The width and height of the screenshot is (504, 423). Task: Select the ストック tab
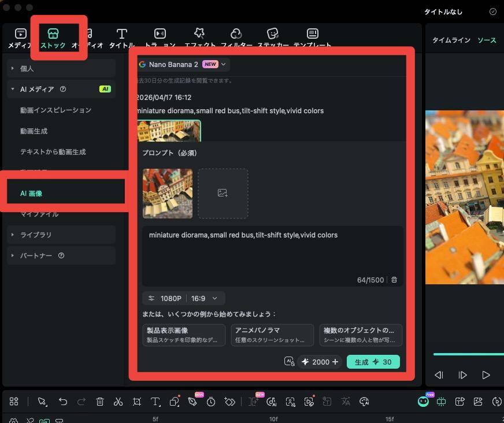(x=53, y=38)
